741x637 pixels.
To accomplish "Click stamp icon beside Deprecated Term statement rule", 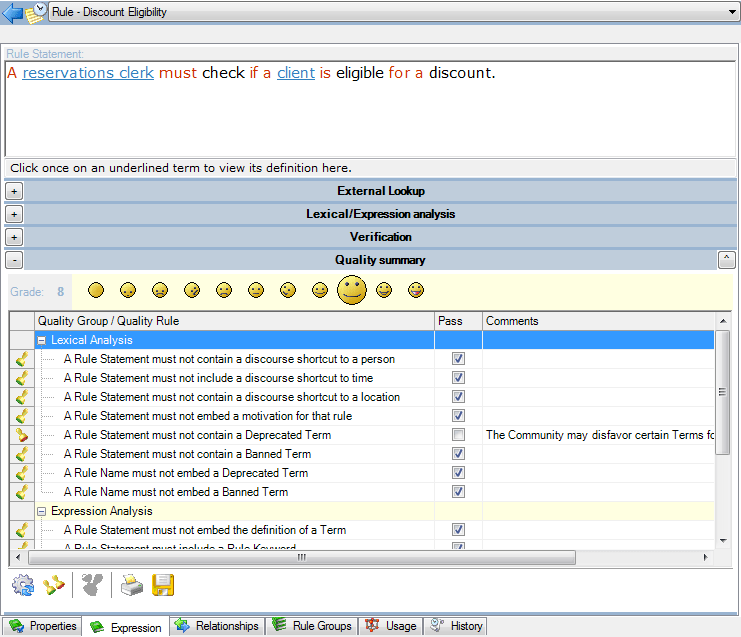I will [x=22, y=435].
